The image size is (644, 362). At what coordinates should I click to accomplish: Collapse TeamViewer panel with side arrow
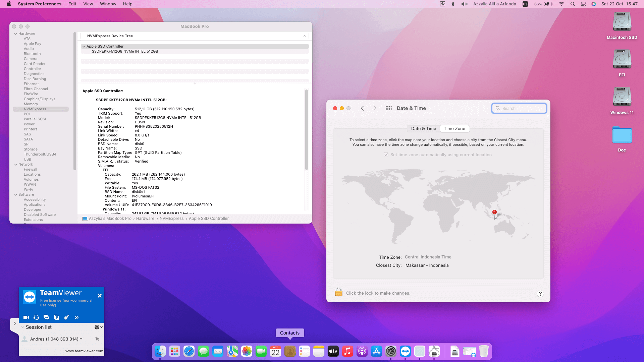[x=14, y=323]
